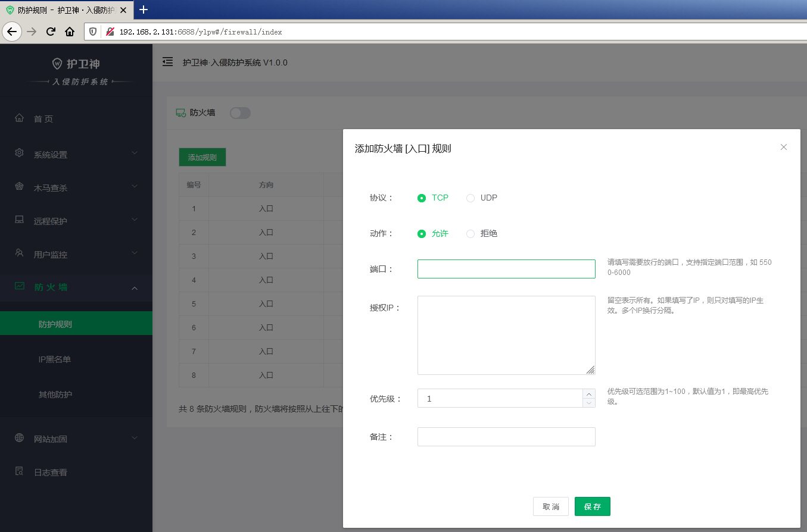Open the 其他防护 menu item
The image size is (807, 532).
[x=55, y=395]
